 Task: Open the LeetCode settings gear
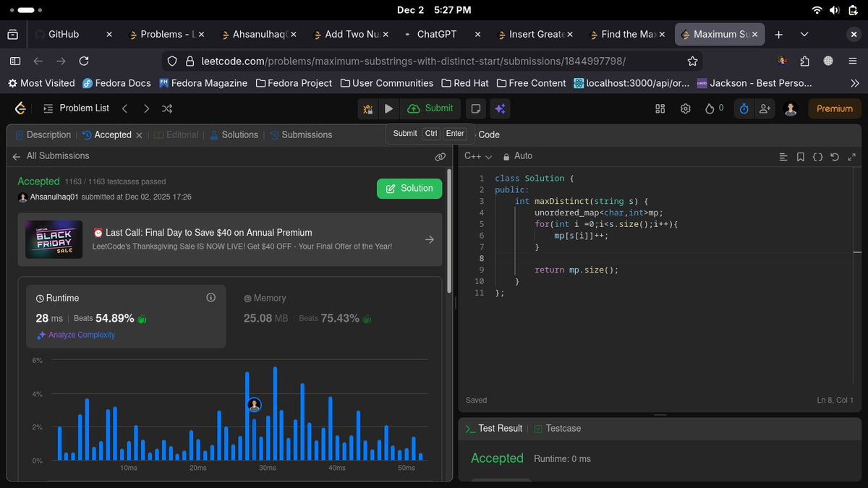[x=685, y=108]
